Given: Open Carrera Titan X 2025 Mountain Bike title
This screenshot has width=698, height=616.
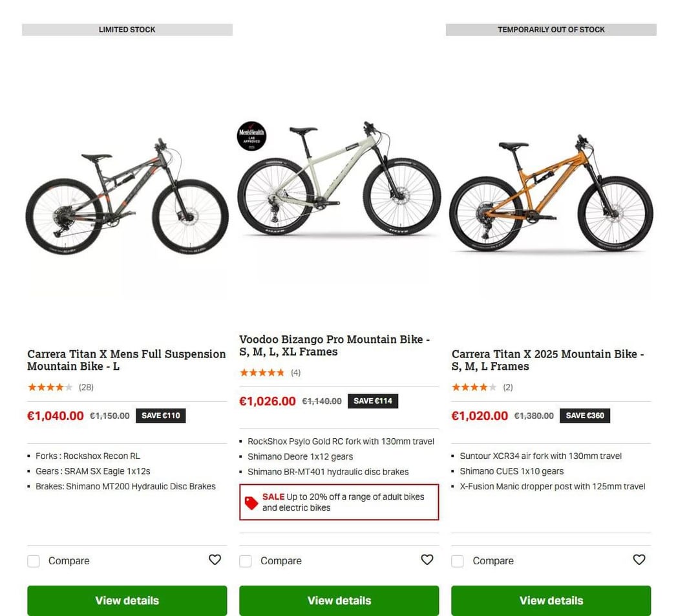Looking at the screenshot, I should [x=547, y=360].
